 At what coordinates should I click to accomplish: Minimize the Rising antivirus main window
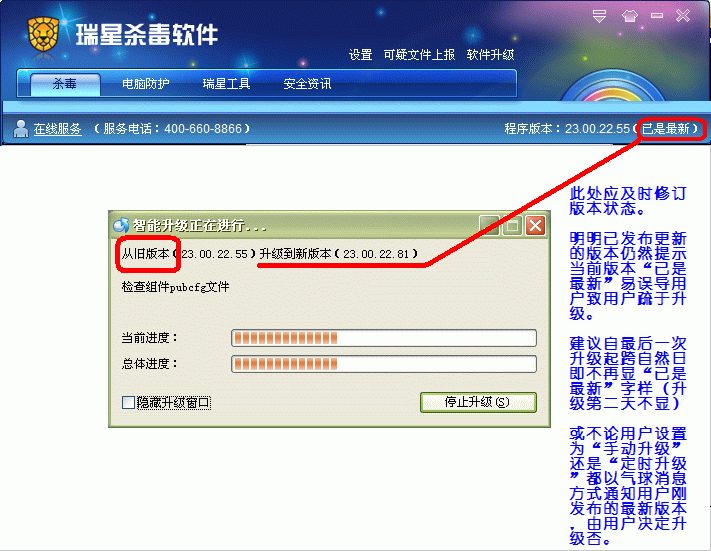[657, 16]
